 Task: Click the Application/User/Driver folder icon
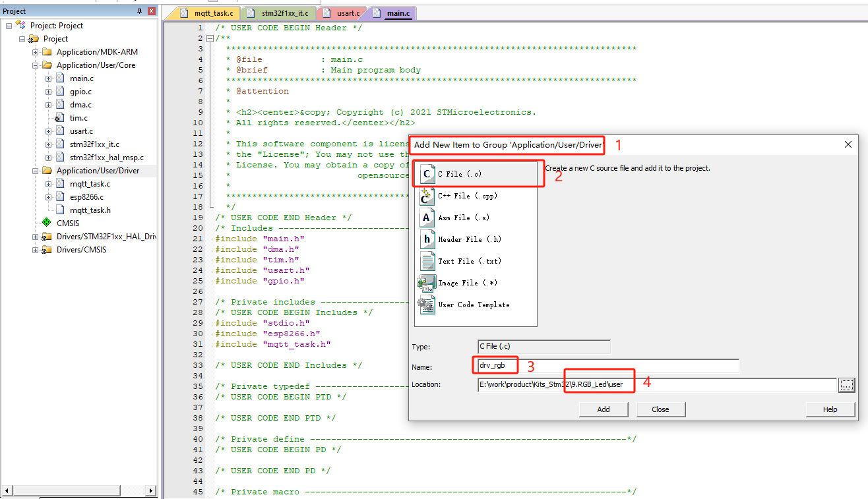47,171
